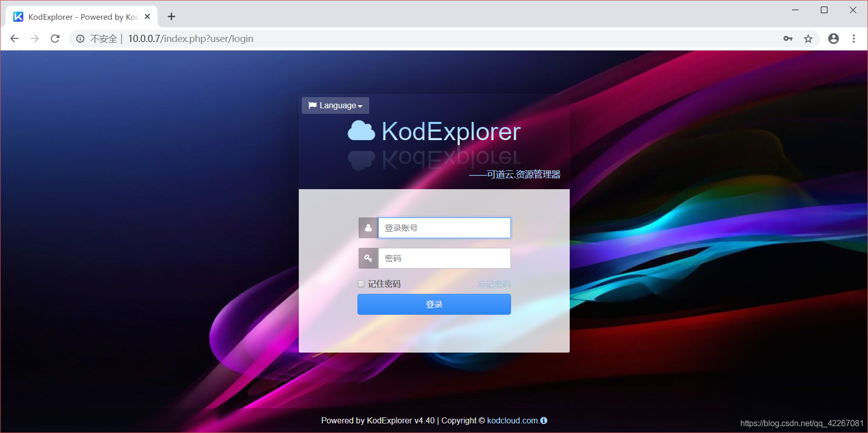
Task: Open the kodcloud.com link in footer
Action: 512,420
